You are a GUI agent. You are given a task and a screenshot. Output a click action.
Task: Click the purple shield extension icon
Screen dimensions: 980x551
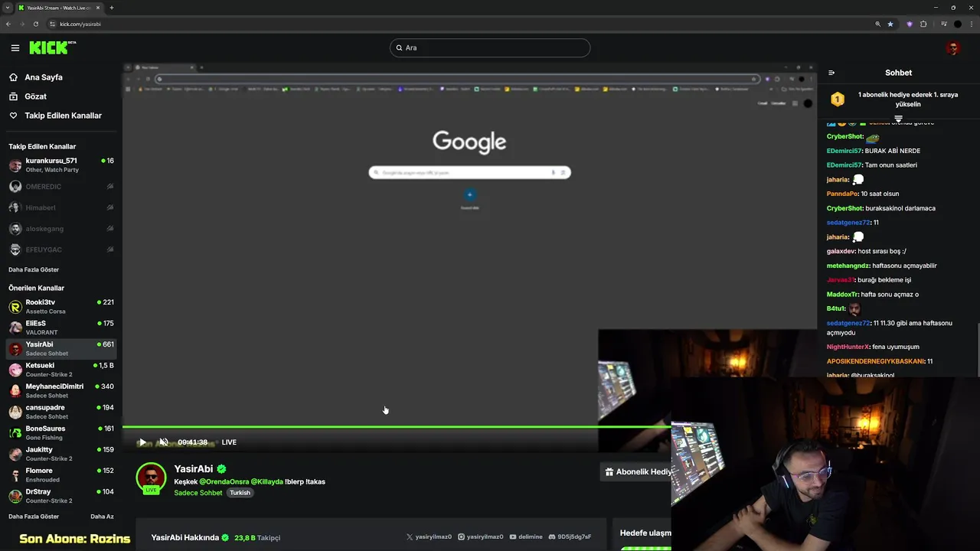[x=910, y=24]
